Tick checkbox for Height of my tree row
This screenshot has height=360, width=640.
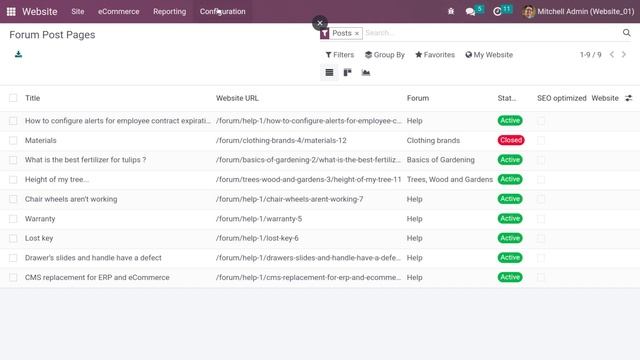pyautogui.click(x=13, y=180)
